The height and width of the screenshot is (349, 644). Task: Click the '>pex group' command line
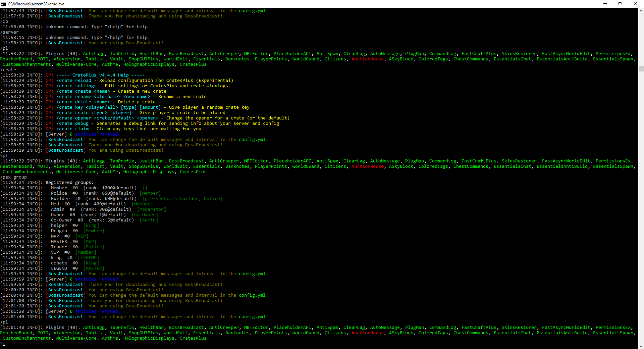click(x=13, y=177)
